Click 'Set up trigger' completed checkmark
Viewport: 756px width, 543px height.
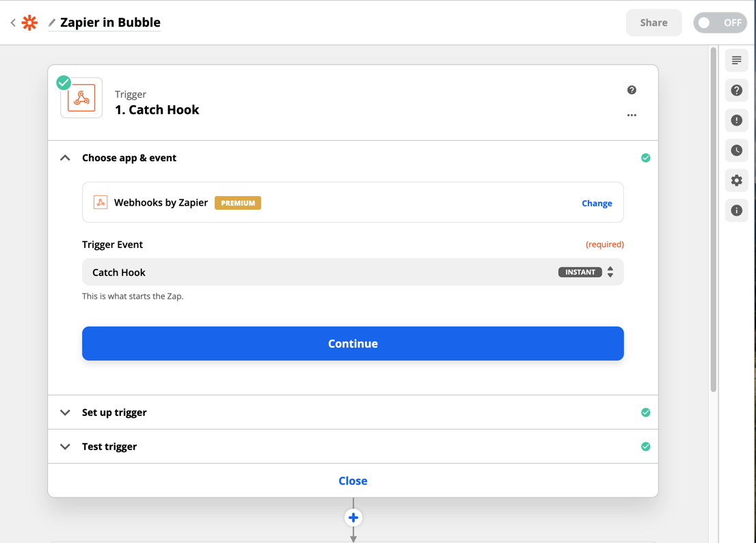(645, 413)
